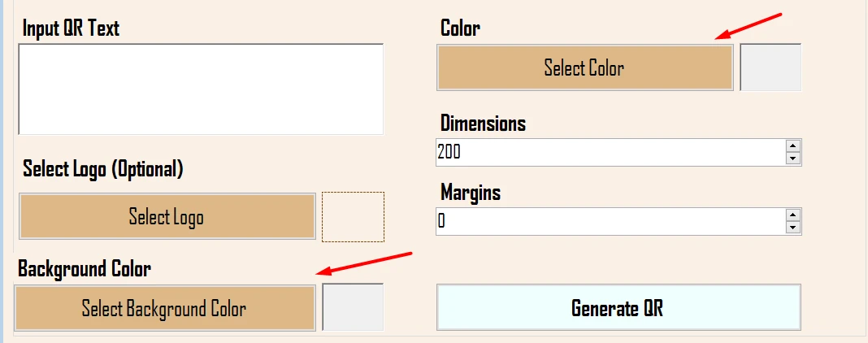Click the dashed logo preview box
Image resolution: width=868 pixels, height=343 pixels.
tap(353, 217)
